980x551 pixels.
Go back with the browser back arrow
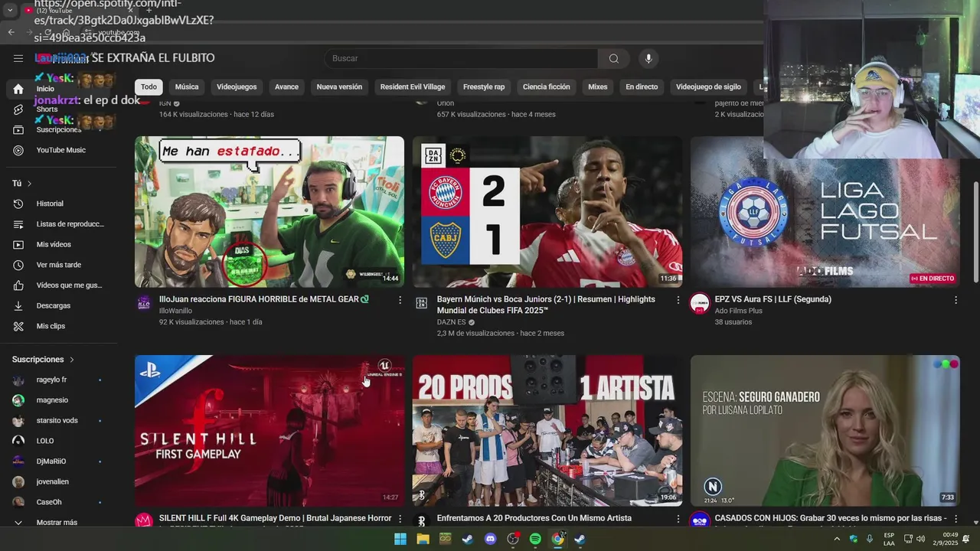click(x=11, y=32)
